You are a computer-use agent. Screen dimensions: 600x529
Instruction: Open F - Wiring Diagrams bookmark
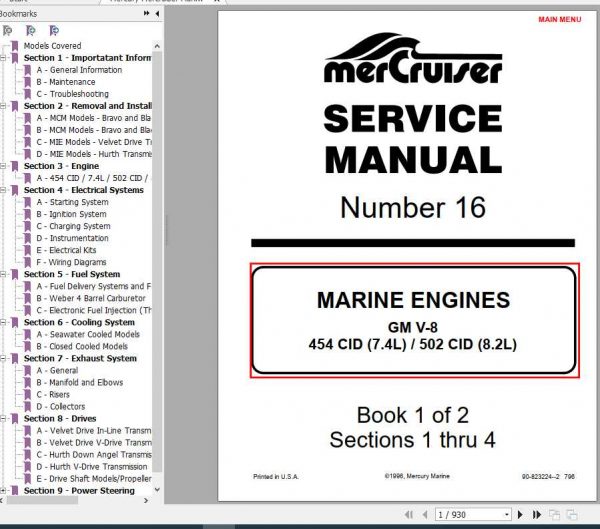click(x=72, y=262)
